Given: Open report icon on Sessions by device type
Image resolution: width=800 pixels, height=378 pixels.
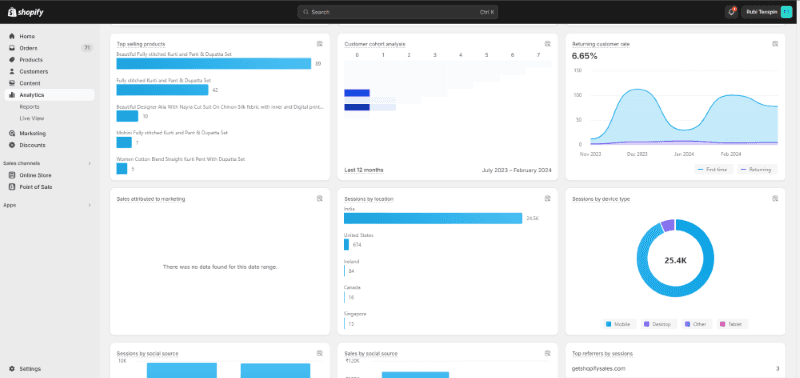Looking at the screenshot, I should [x=775, y=198].
